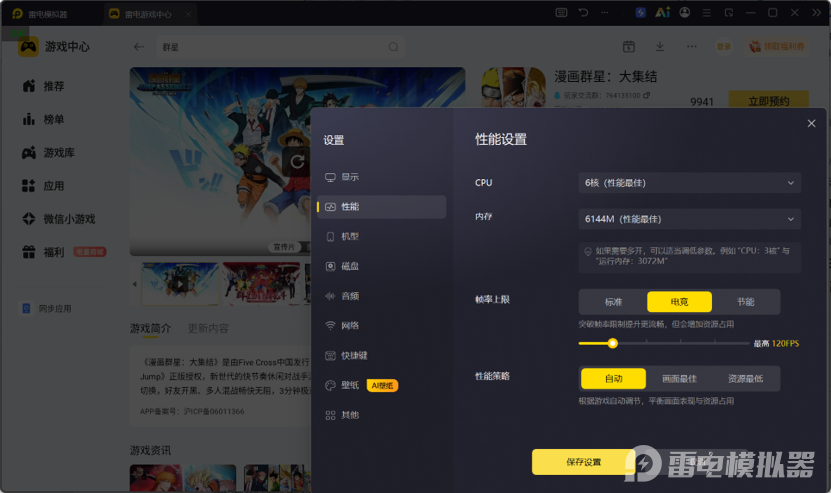The image size is (831, 493).
Task: Click the search magnifier icon
Action: click(x=393, y=47)
